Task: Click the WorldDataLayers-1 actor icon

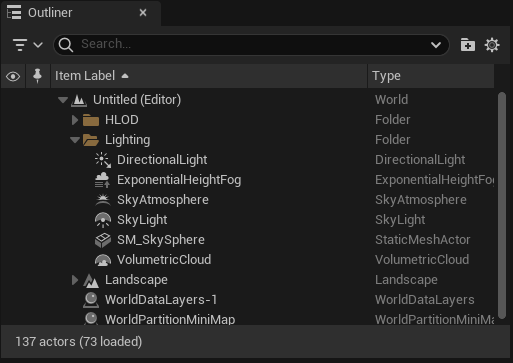Action: [x=91, y=300]
